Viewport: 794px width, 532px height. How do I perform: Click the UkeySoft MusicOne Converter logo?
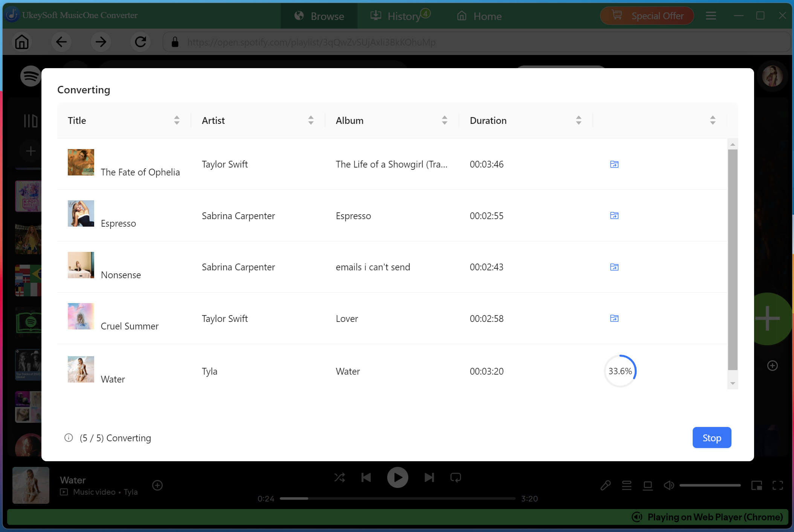[x=12, y=15]
